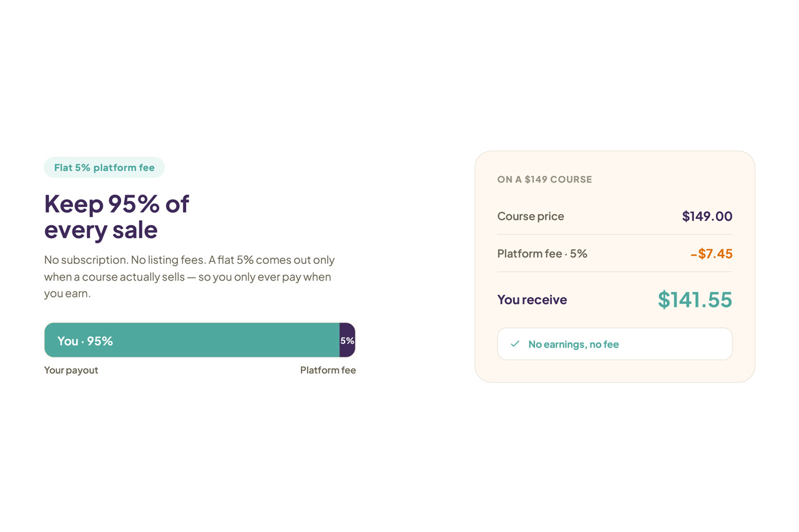The width and height of the screenshot is (799, 532).
Task: Click the orange −$7.45 fee amount
Action: click(x=711, y=253)
